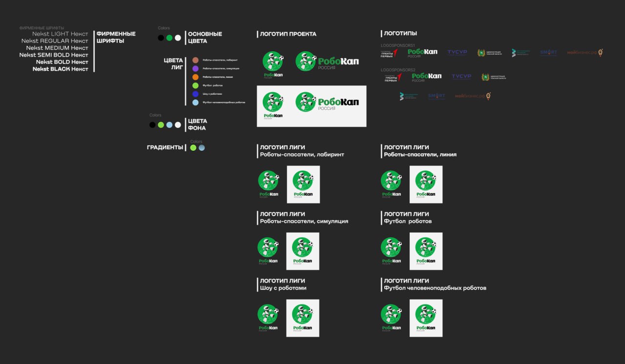The height and width of the screenshot is (364, 625).
Task: Select the dark Роботы-спасатели, лабиринт league logo
Action: (x=269, y=184)
